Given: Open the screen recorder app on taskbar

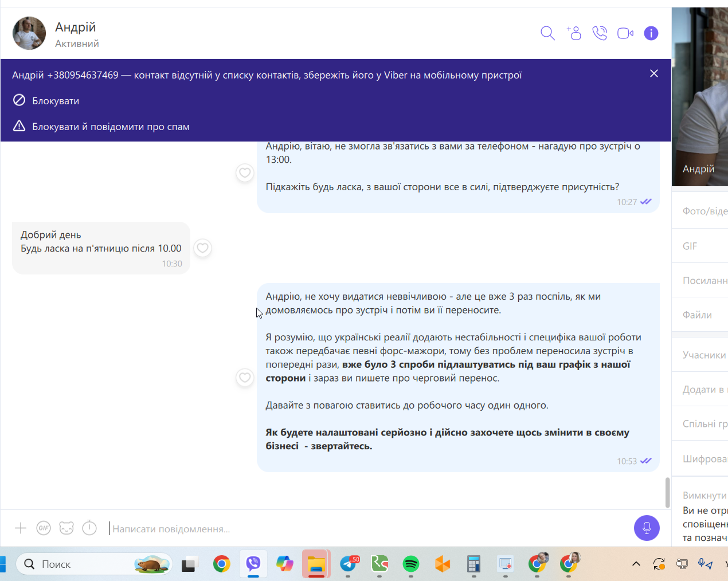Looking at the screenshot, I should point(505,564).
